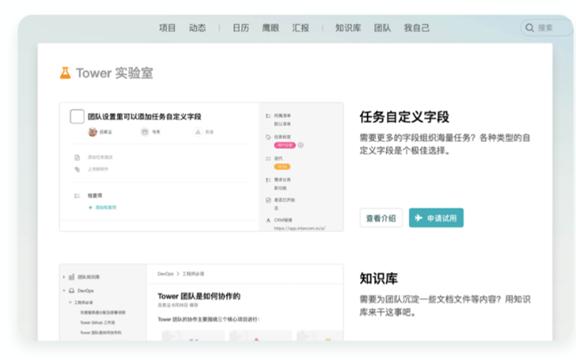
Task: Click the Tower 团队是如何协作的 document title
Action: click(199, 296)
